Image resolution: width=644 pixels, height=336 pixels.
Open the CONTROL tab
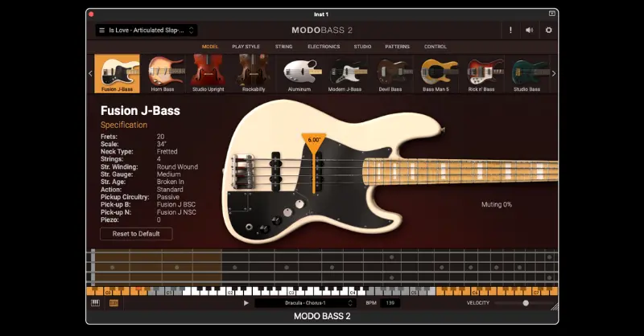436,47
